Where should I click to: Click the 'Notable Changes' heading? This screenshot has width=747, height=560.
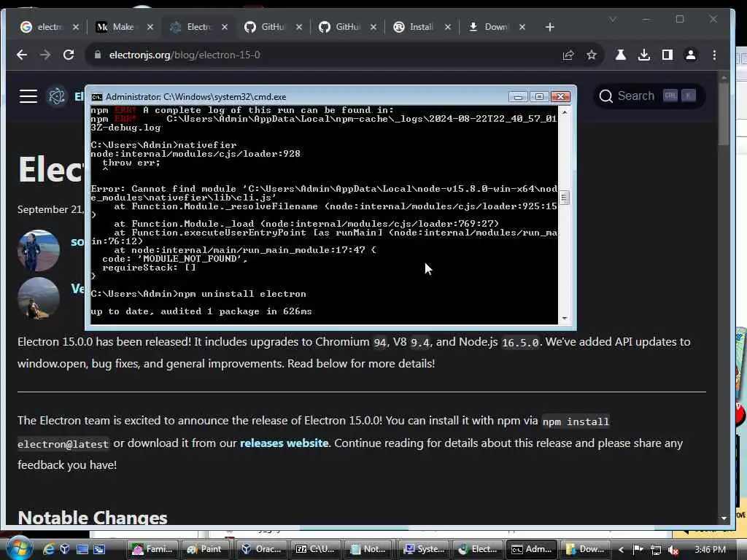pyautogui.click(x=93, y=517)
